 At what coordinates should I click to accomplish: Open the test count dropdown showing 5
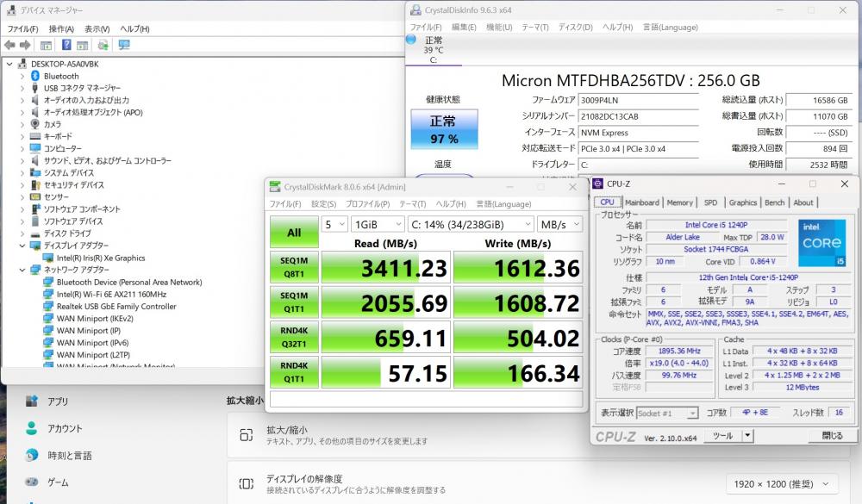(x=334, y=224)
